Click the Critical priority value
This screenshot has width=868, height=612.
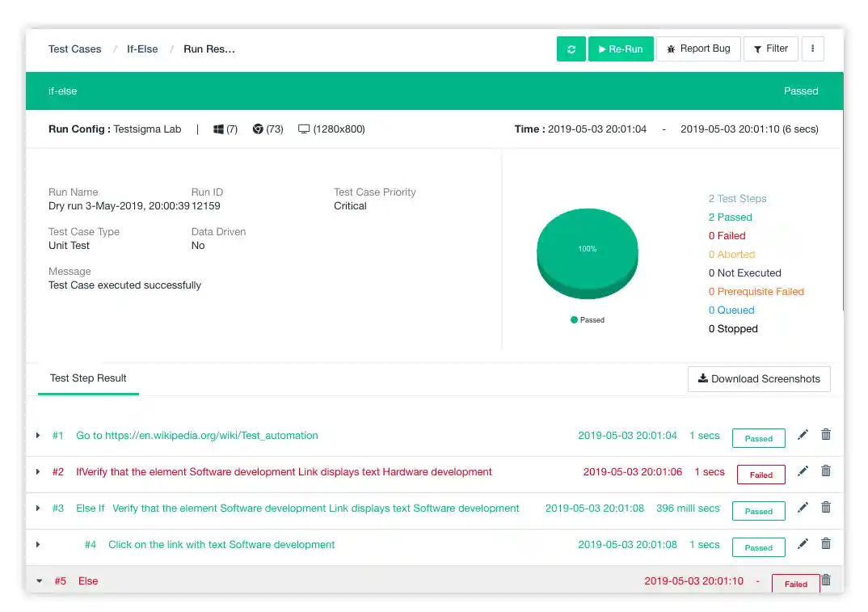tap(350, 206)
